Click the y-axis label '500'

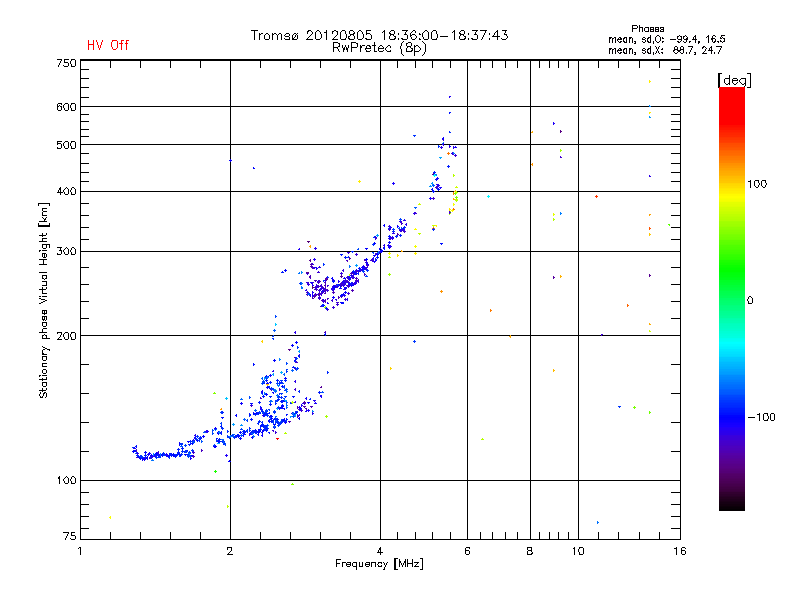pyautogui.click(x=66, y=145)
